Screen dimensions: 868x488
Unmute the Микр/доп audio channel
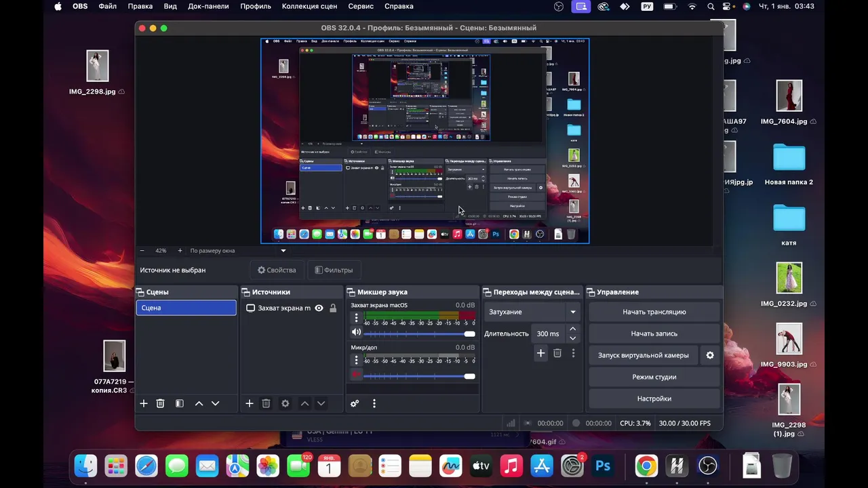[356, 375]
